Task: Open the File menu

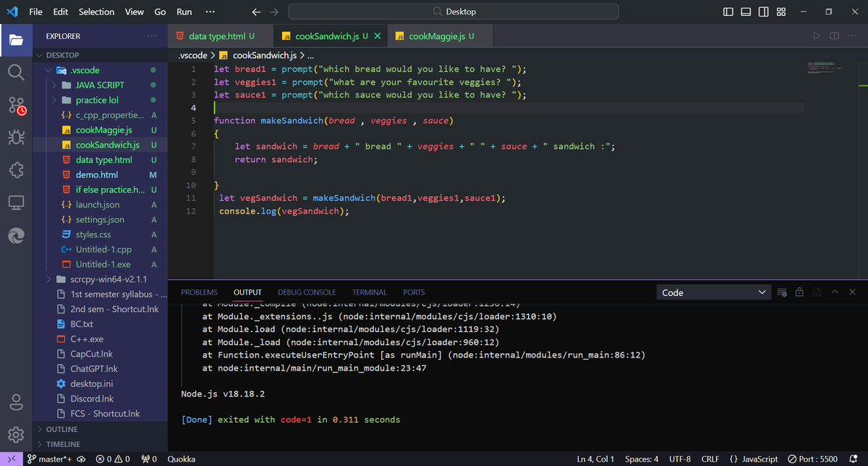Action: click(x=35, y=12)
